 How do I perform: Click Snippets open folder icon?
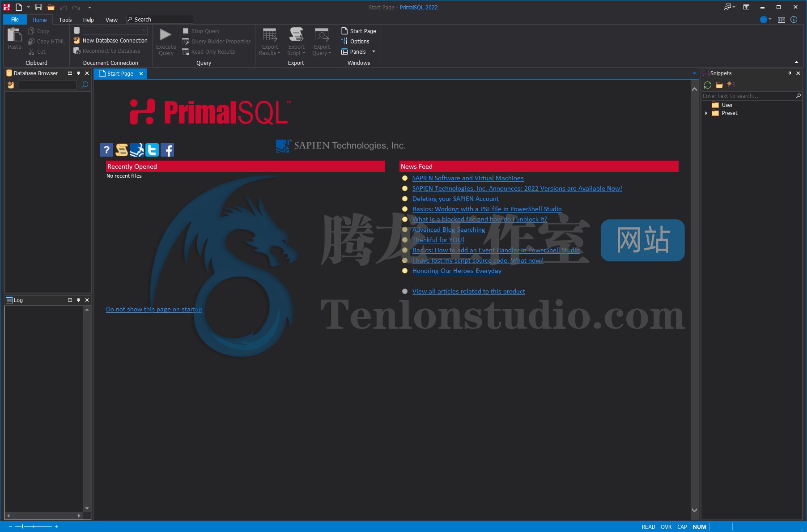click(x=719, y=85)
